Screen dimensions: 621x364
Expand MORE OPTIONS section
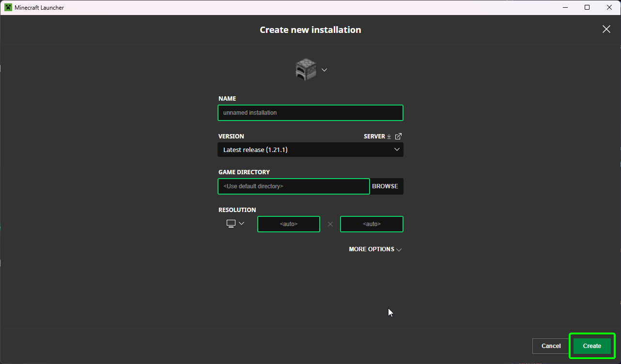pyautogui.click(x=375, y=249)
